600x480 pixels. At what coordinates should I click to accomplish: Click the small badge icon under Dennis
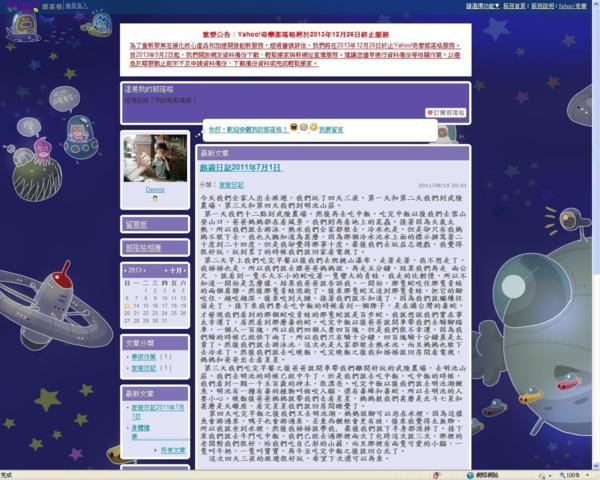pyautogui.click(x=154, y=199)
